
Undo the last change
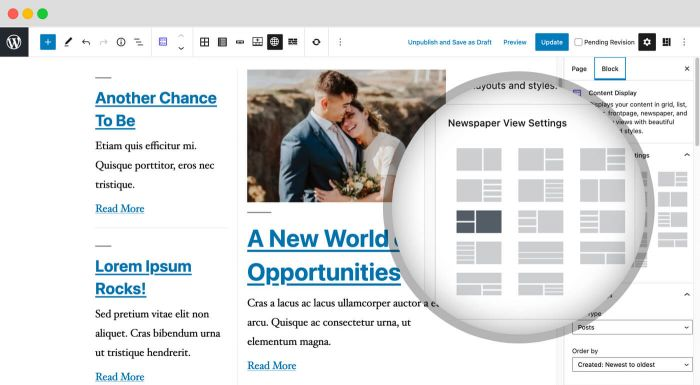[86, 42]
